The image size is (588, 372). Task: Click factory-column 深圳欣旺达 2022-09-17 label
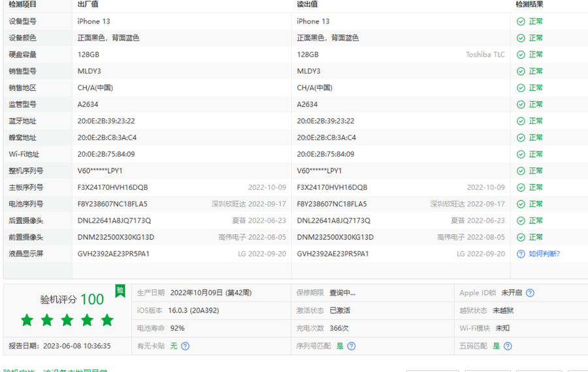point(249,204)
